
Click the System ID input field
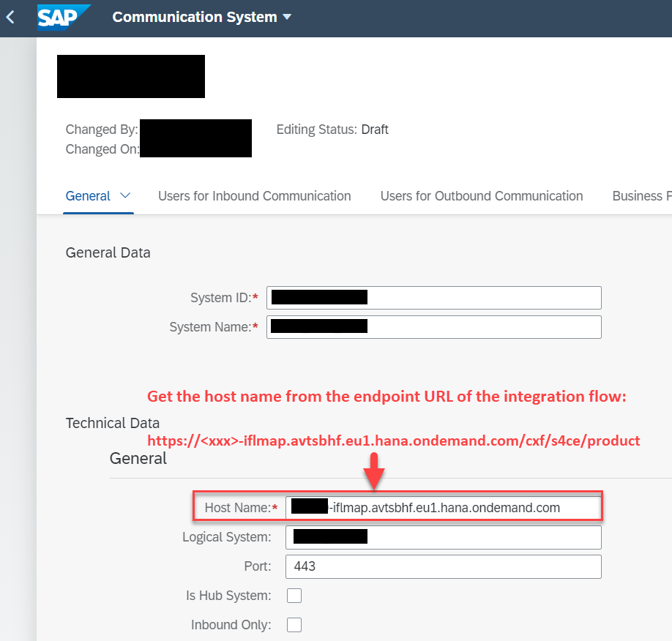click(433, 298)
